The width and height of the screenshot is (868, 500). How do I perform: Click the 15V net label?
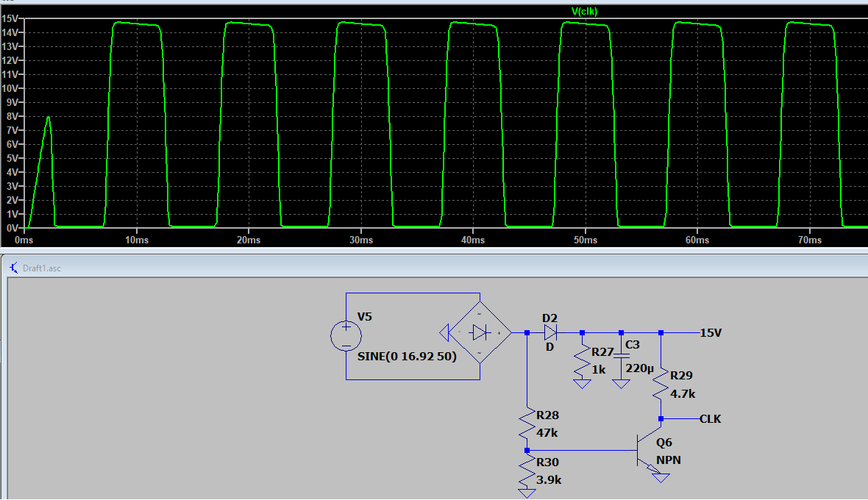711,333
